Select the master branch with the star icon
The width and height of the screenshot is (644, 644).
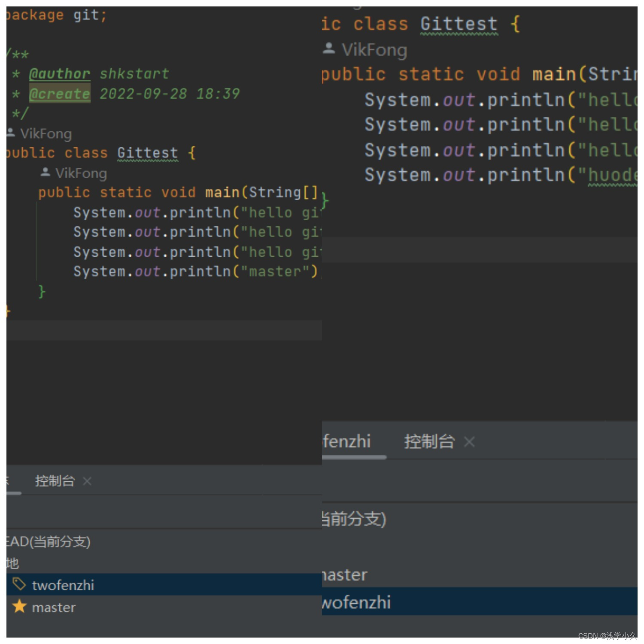point(164,607)
